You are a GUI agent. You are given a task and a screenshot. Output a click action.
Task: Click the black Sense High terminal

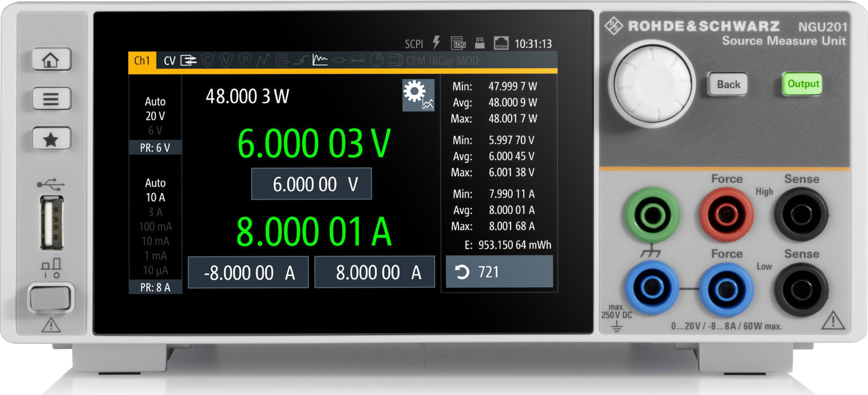[801, 214]
